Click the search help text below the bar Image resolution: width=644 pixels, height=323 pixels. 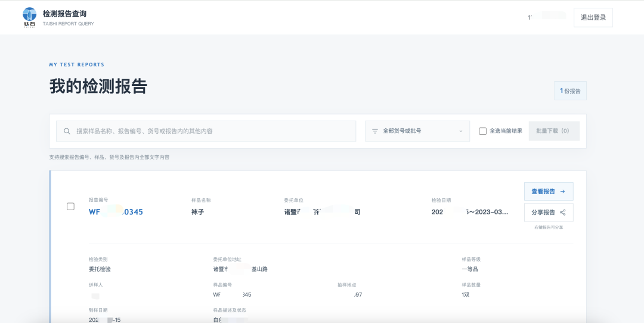pyautogui.click(x=109, y=157)
